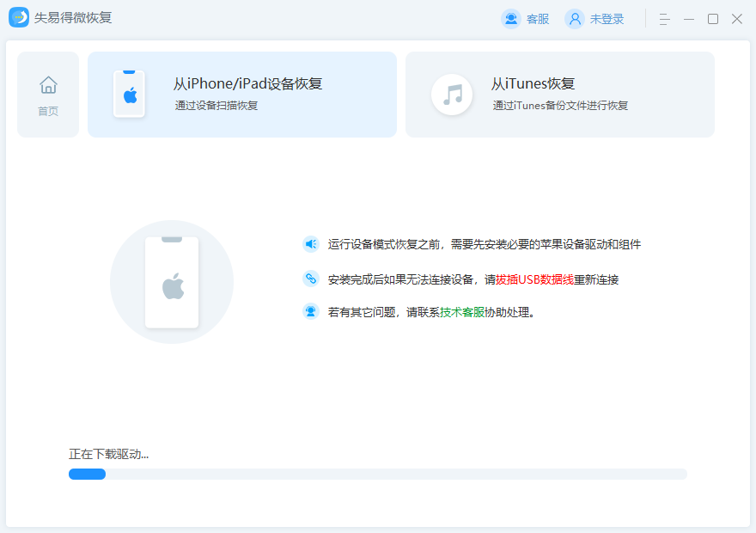Click the red 拔插USB数据线 text

click(x=534, y=279)
